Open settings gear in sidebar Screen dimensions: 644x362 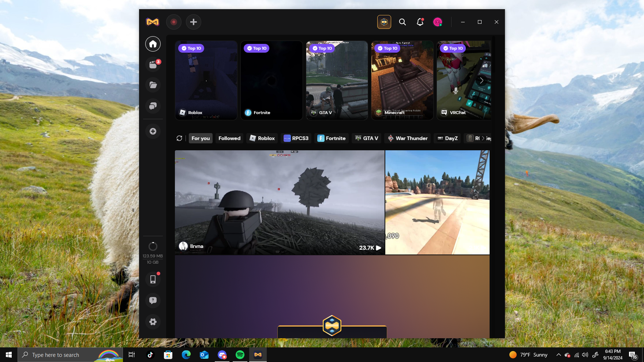click(153, 322)
